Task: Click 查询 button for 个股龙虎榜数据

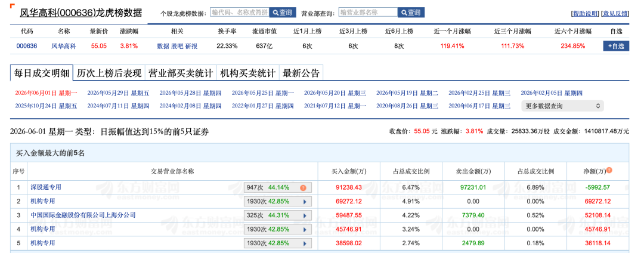Action: coord(283,13)
